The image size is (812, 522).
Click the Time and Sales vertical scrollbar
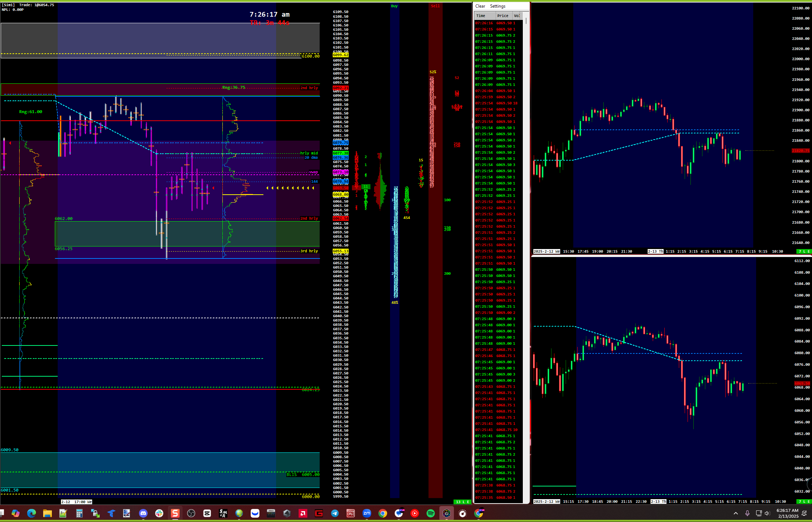525,21
